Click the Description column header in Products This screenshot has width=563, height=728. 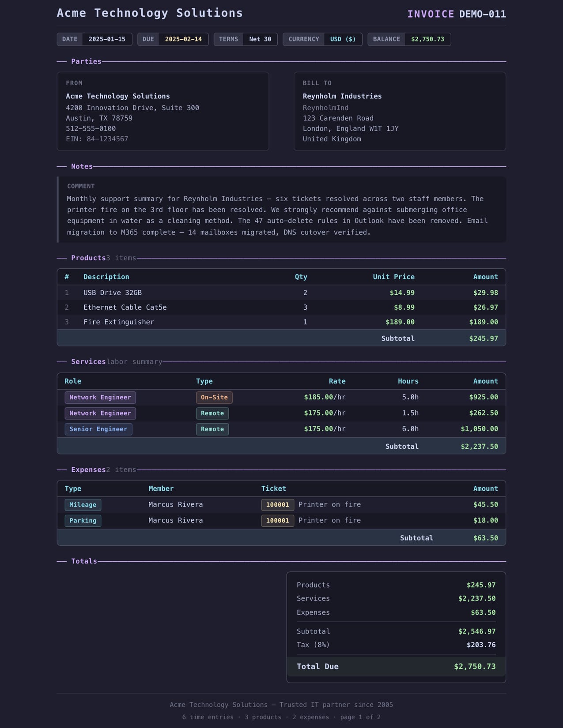click(x=106, y=277)
